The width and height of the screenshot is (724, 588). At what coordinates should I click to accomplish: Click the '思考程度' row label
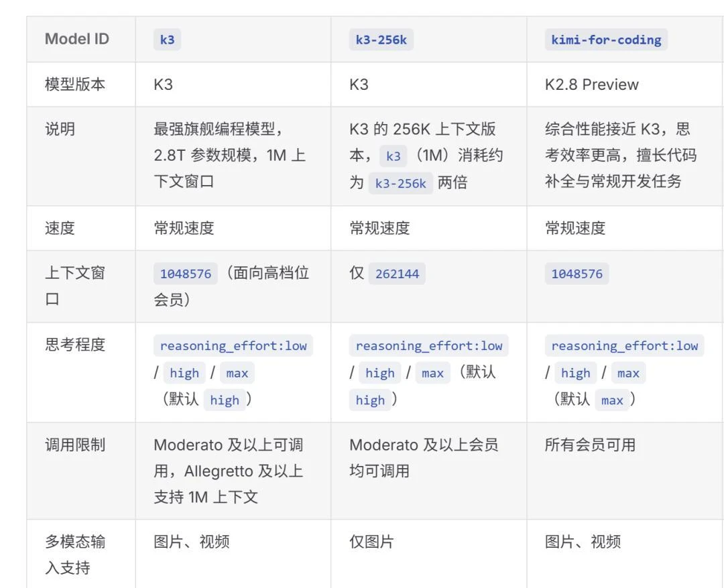[x=75, y=345]
